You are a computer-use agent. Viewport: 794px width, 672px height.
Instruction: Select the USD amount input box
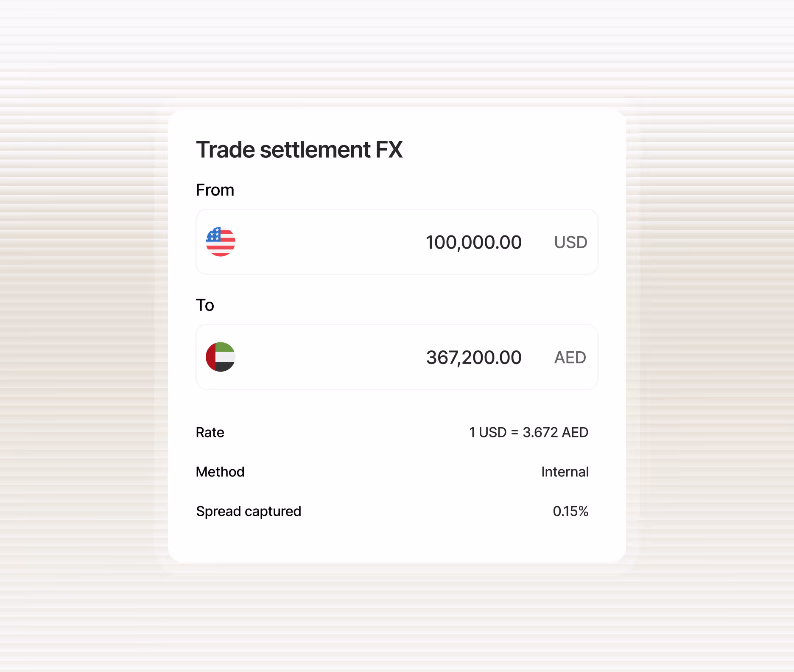click(397, 242)
